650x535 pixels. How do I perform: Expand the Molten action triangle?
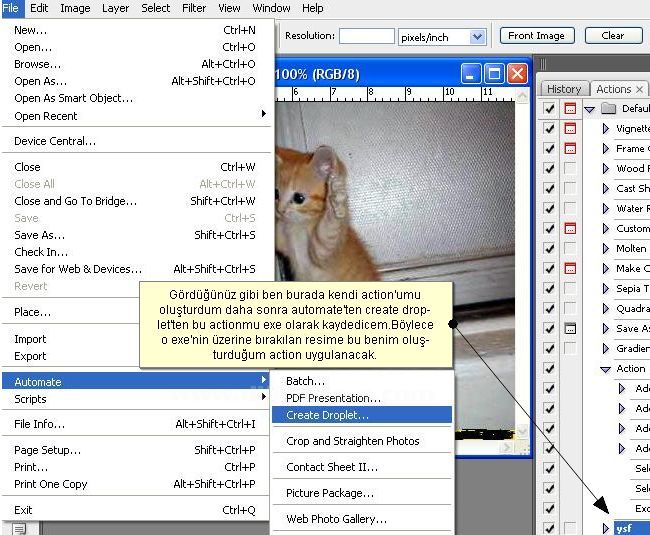point(606,248)
